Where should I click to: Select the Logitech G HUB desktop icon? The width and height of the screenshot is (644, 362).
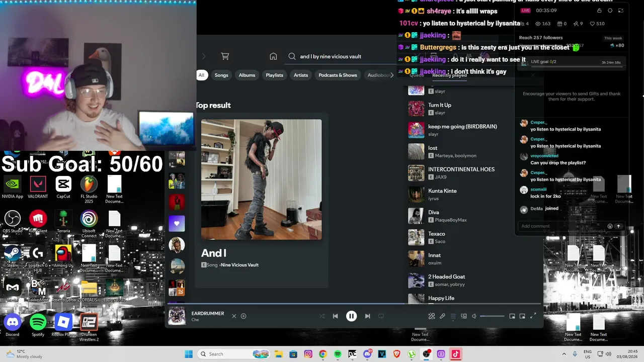pos(38,259)
